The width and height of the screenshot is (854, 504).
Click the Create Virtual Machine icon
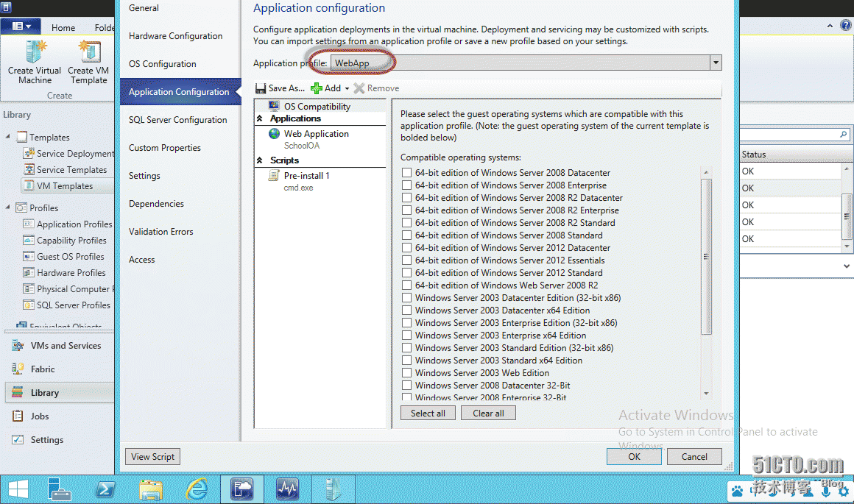35,52
